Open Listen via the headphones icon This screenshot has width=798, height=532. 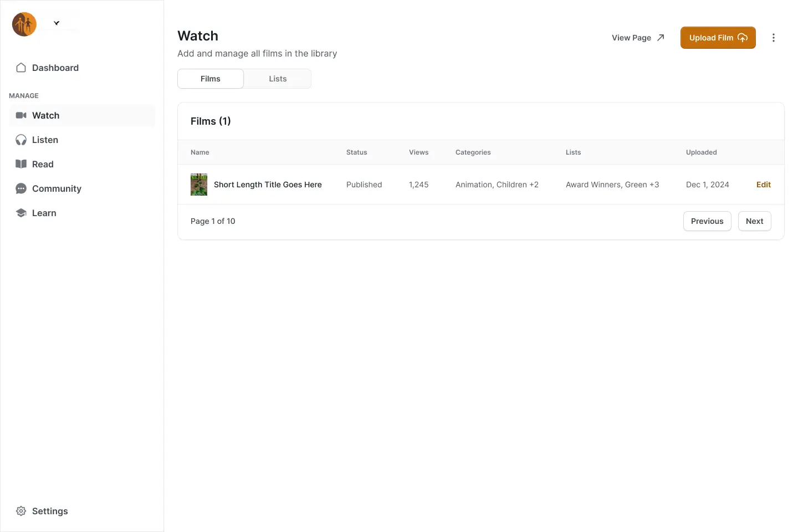point(21,140)
